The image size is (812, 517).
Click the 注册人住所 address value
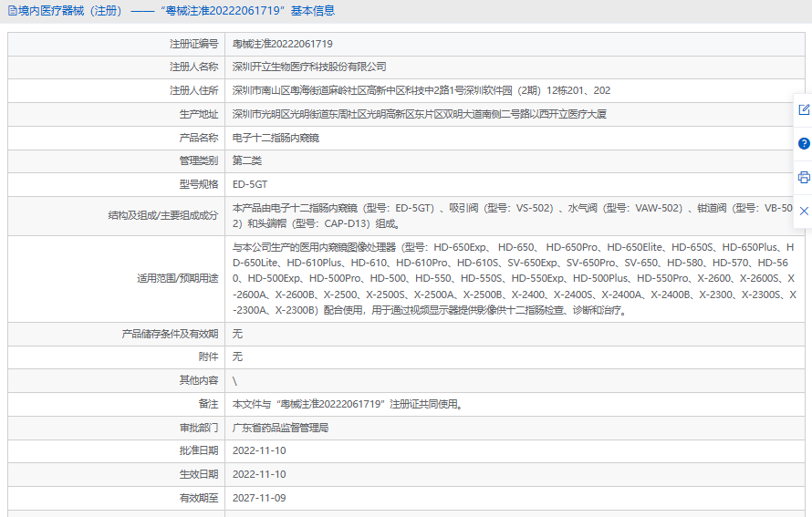point(421,90)
